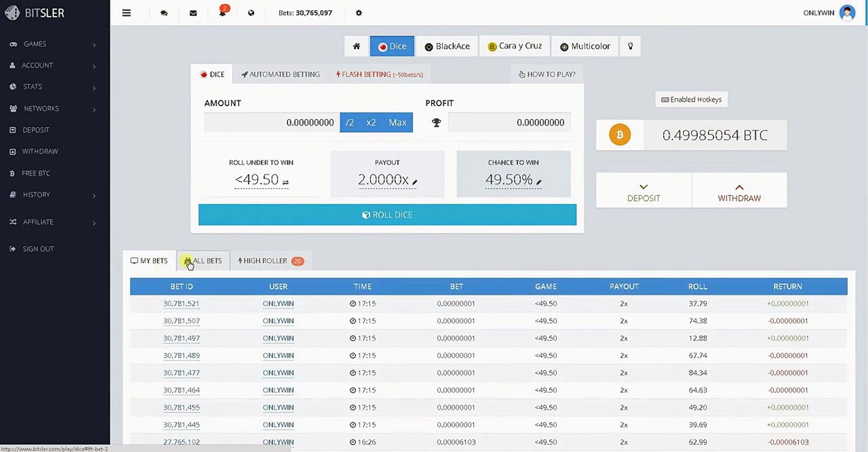Viewport: 868px width, 452px height.
Task: Click the Bets: 30,765,097 counter
Action: 306,13
